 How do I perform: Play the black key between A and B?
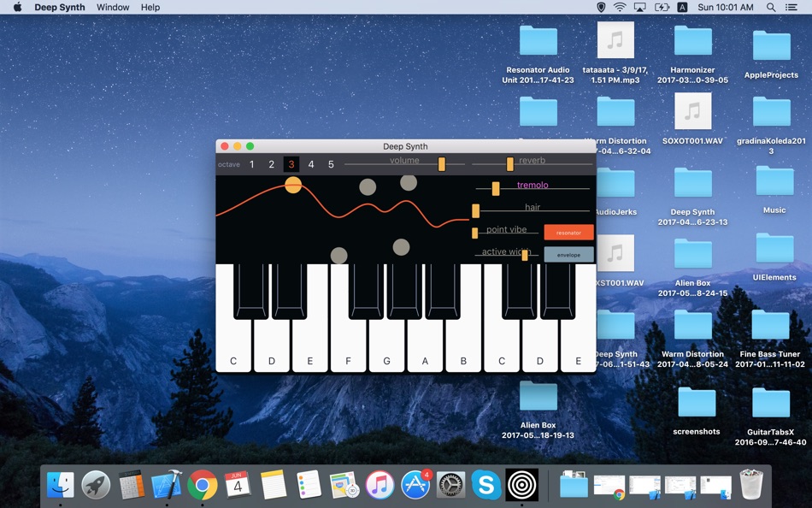pos(443,291)
